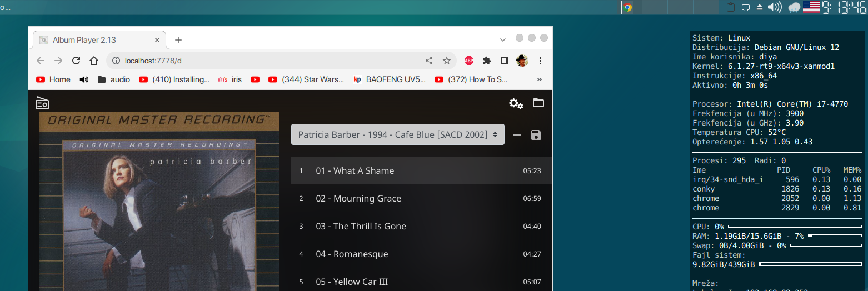Play track 02 - Mourning Grace
Image resolution: width=868 pixels, height=291 pixels.
pos(421,198)
